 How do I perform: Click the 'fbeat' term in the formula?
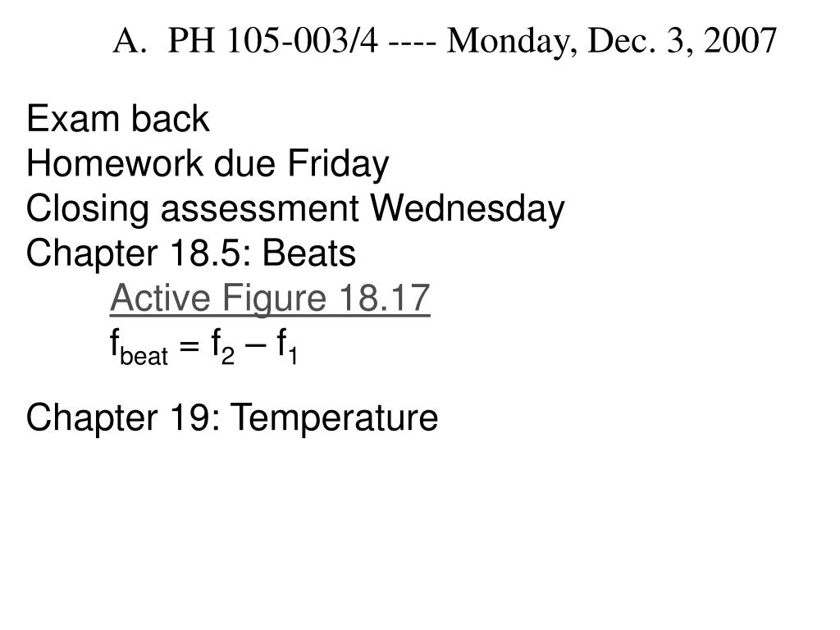point(139,347)
